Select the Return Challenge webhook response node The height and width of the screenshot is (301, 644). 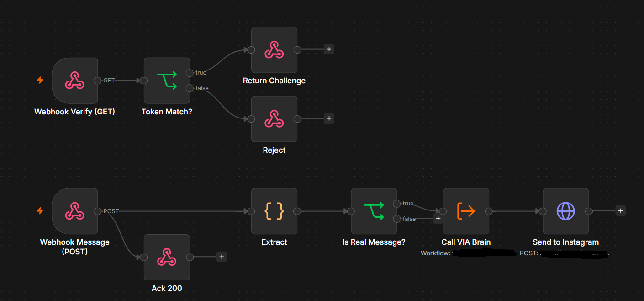coord(274,50)
